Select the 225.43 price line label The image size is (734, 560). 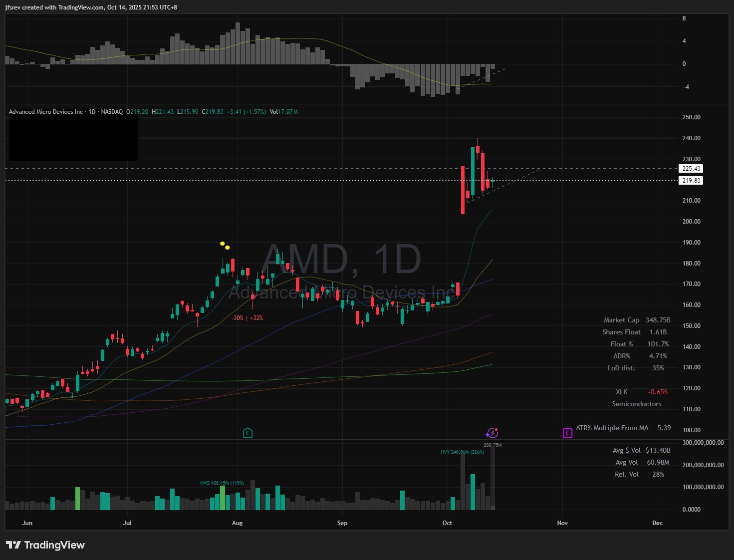[691, 169]
